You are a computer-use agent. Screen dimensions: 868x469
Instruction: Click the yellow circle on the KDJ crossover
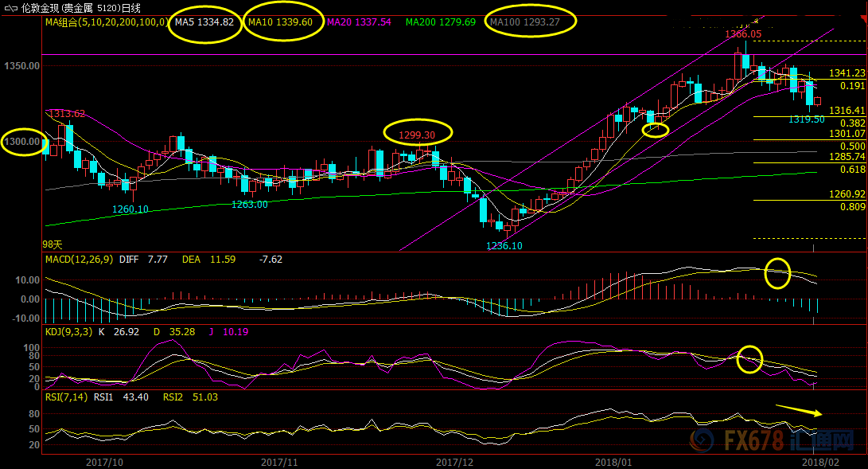[749, 359]
